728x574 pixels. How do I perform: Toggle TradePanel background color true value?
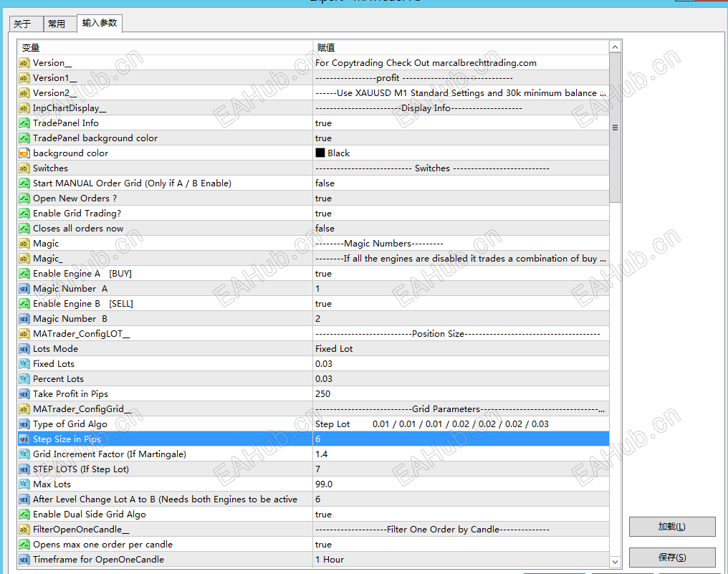click(x=461, y=138)
